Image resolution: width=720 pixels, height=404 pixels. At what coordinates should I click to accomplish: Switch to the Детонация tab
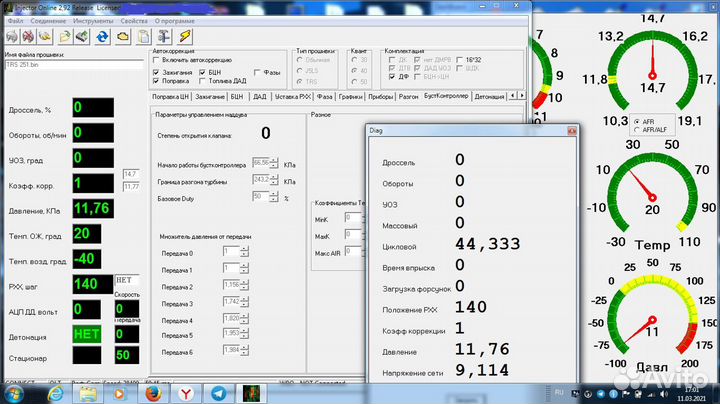pyautogui.click(x=489, y=97)
